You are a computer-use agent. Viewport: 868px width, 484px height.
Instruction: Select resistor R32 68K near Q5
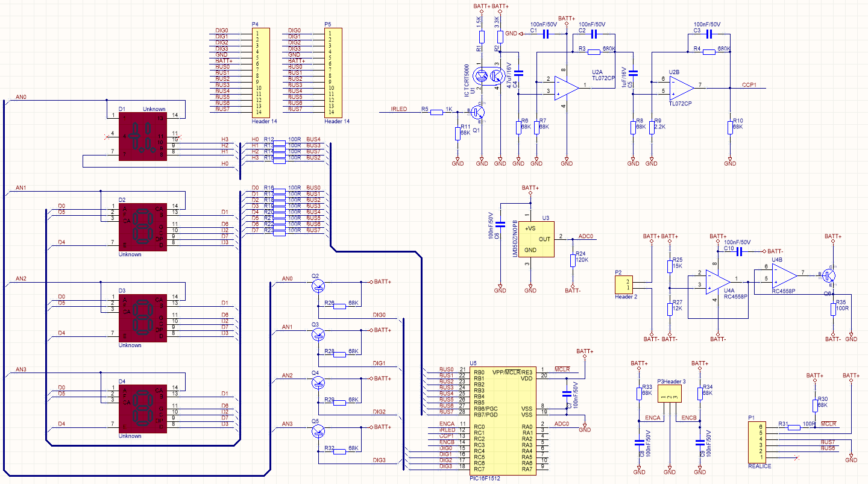click(339, 451)
